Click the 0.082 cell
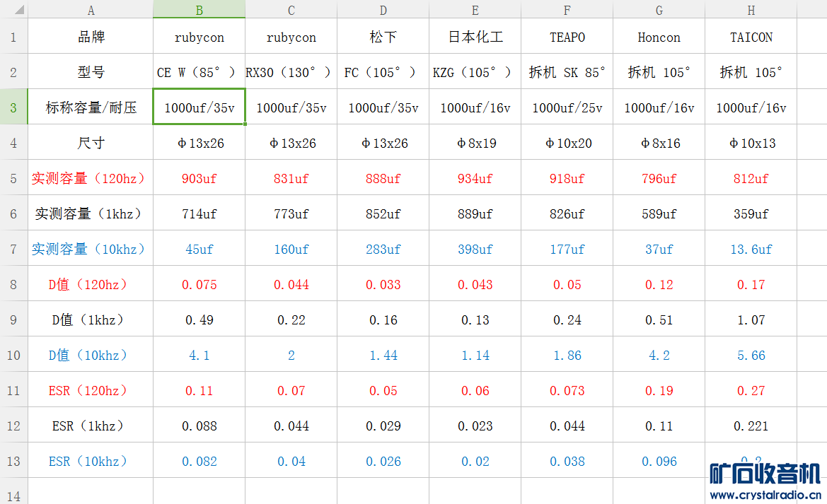This screenshot has height=504, width=827. 199,461
